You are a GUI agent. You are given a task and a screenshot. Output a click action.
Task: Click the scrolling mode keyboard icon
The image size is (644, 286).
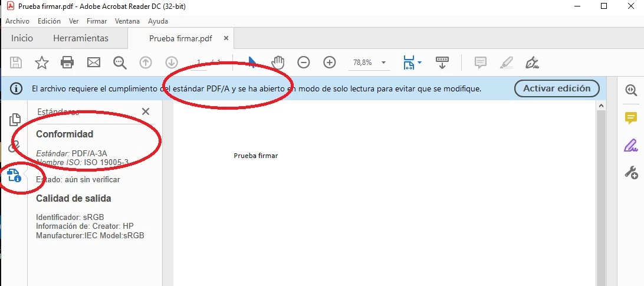[442, 63]
